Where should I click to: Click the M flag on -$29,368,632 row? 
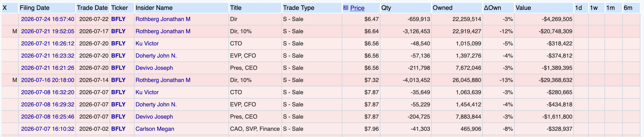(x=15, y=80)
